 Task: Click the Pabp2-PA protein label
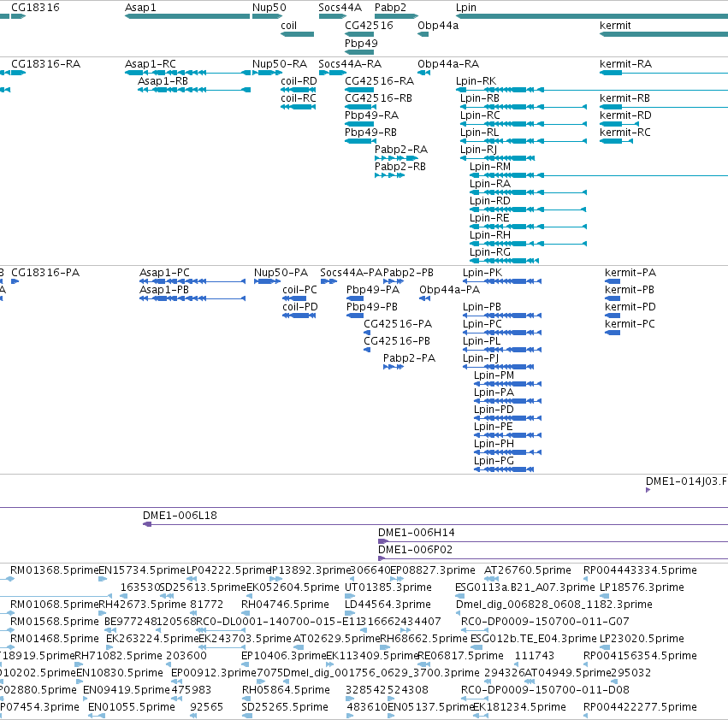[409, 358]
